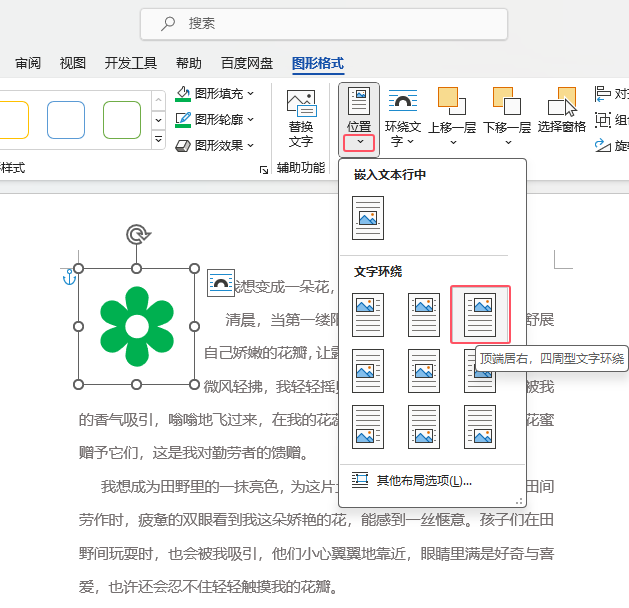Select middle left with square wrapping

coord(368,371)
